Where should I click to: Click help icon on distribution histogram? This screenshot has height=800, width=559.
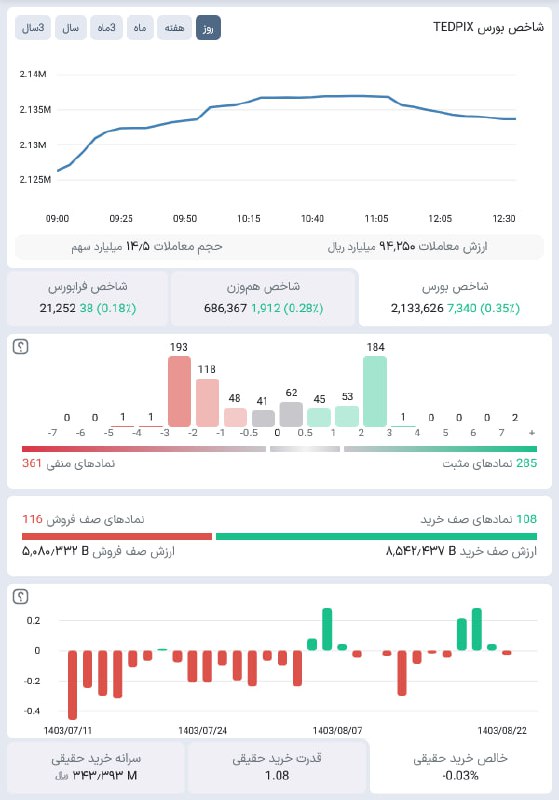pos(20,347)
